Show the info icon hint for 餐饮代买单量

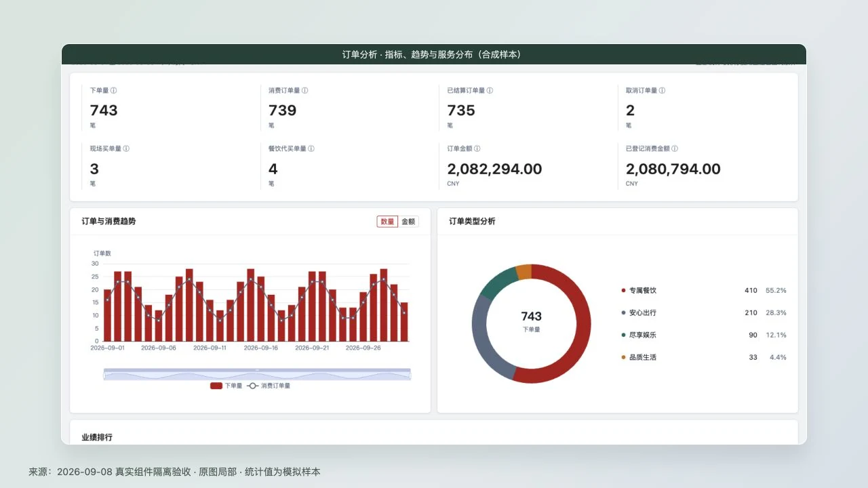(311, 148)
